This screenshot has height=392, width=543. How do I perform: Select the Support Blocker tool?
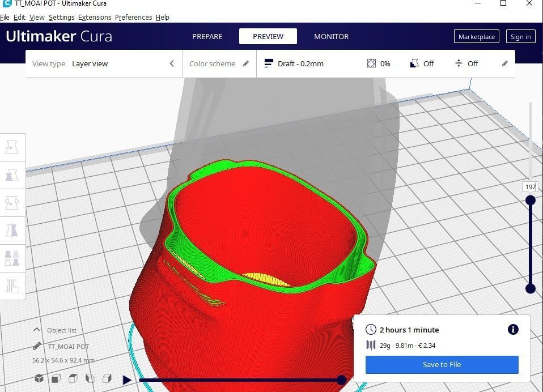coord(12,286)
